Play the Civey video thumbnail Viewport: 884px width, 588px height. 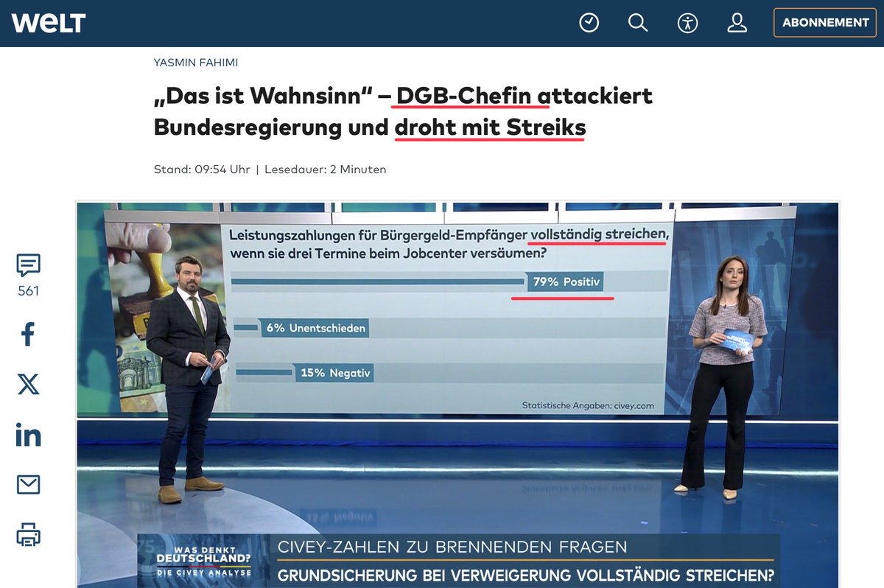[x=457, y=394]
